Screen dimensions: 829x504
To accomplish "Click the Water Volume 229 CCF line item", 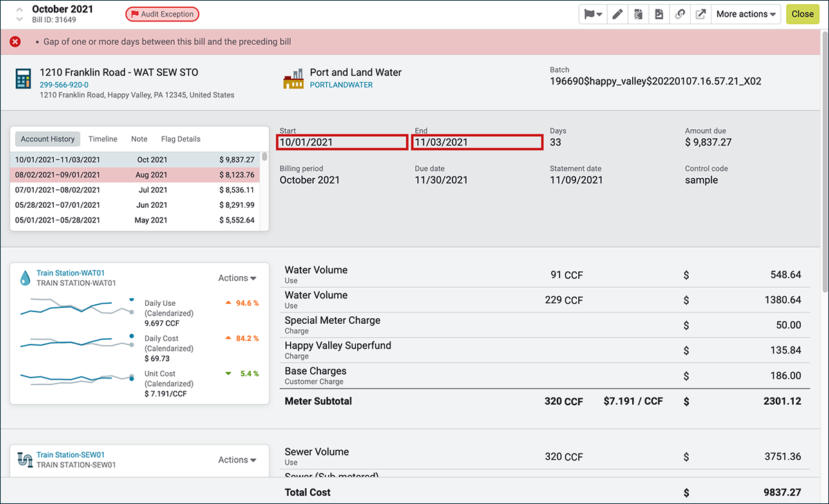I will coord(543,300).
